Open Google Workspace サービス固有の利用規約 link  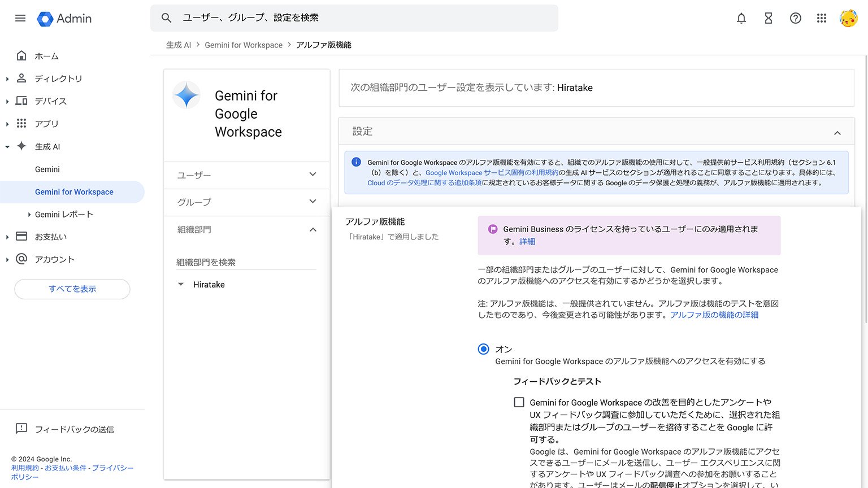pyautogui.click(x=492, y=173)
